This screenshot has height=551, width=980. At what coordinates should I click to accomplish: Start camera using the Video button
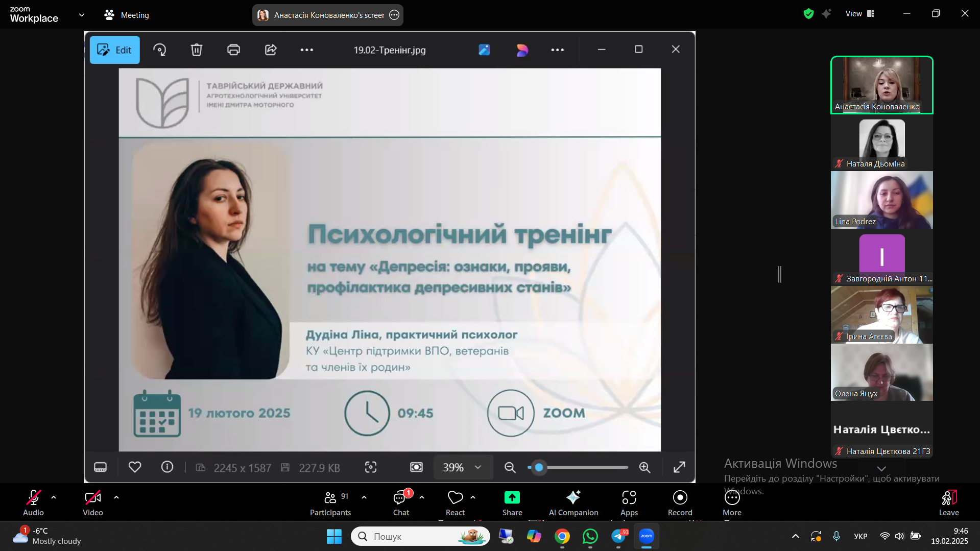(93, 502)
